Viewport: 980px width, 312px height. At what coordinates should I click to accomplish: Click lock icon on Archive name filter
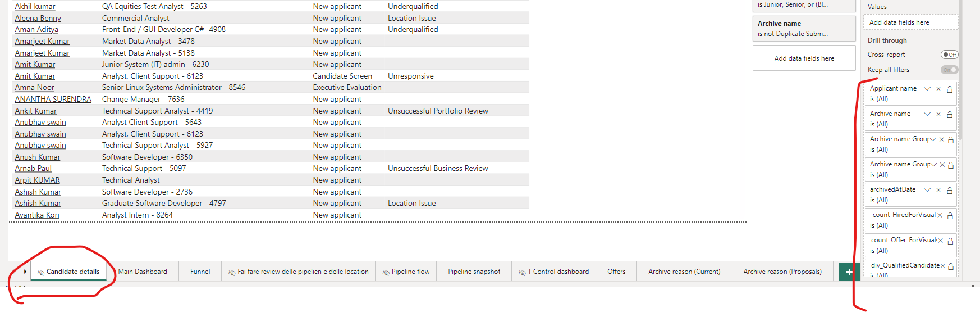click(x=950, y=114)
